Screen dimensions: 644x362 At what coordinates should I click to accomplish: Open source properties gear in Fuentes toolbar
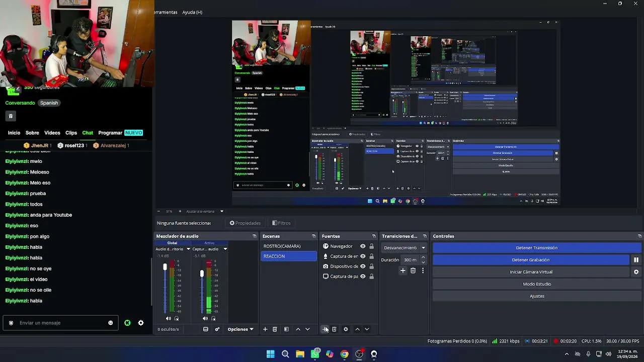pyautogui.click(x=346, y=329)
